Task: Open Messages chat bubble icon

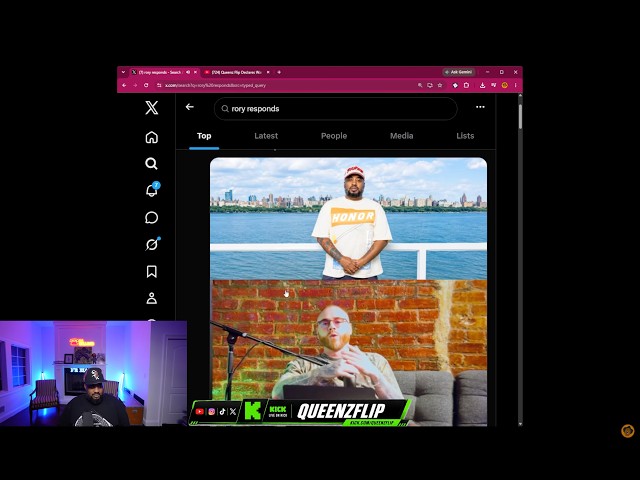Action: [x=151, y=218]
